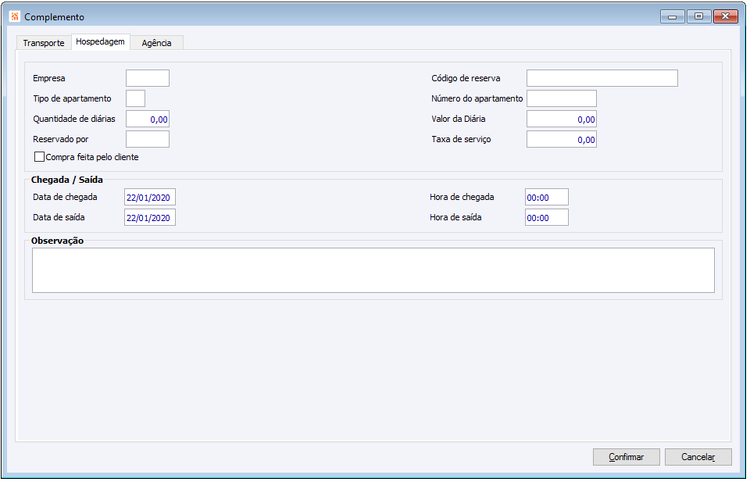The image size is (750, 482).
Task: Select the Hospedagem tab
Action: [100, 42]
